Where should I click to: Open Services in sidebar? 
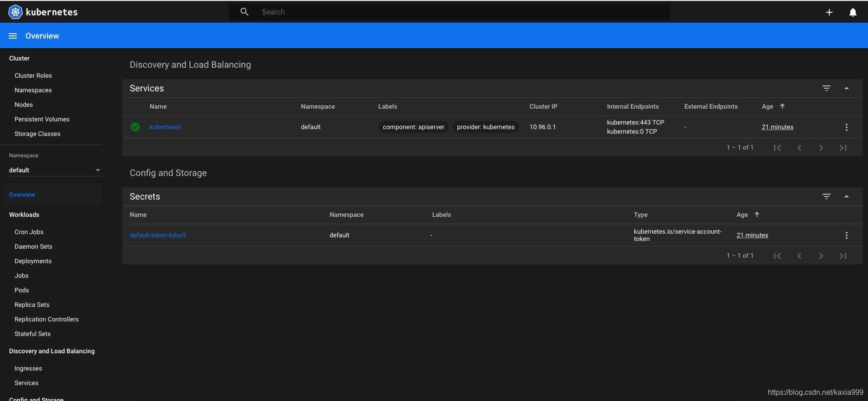click(x=26, y=383)
